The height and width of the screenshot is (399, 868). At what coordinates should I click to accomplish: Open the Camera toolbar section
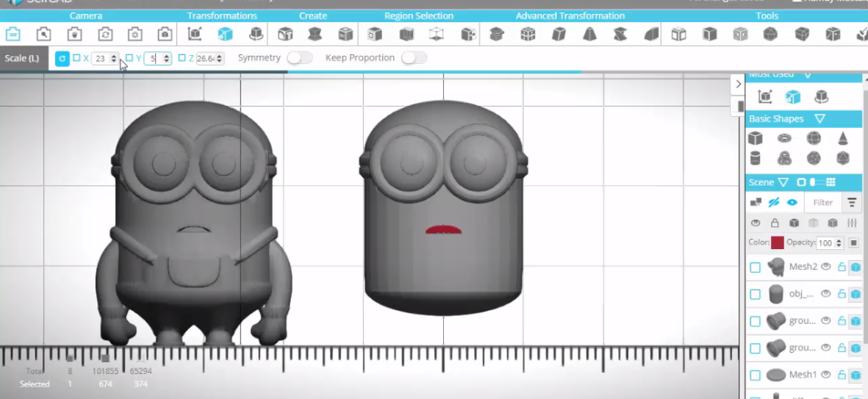[x=86, y=15]
